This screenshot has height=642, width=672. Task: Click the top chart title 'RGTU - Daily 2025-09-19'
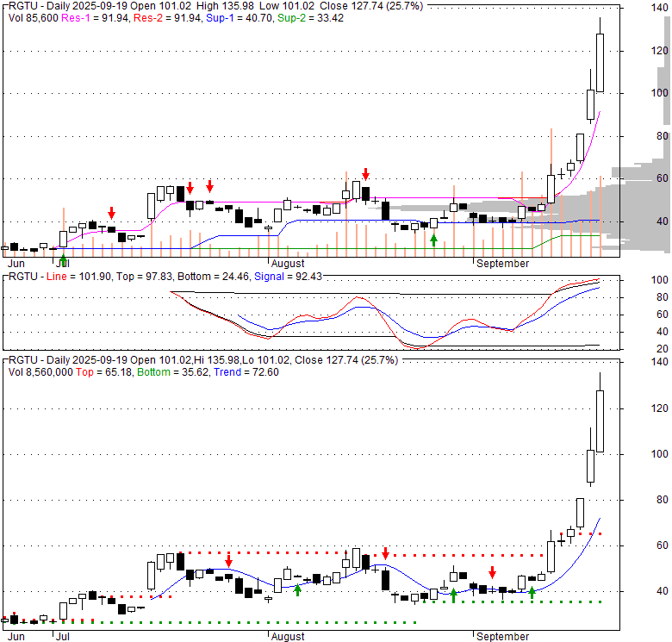67,6
